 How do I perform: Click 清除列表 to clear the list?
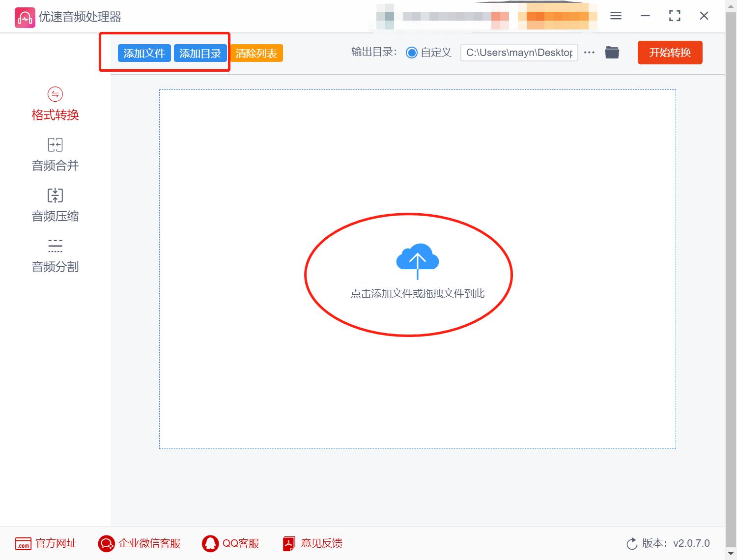pyautogui.click(x=256, y=53)
